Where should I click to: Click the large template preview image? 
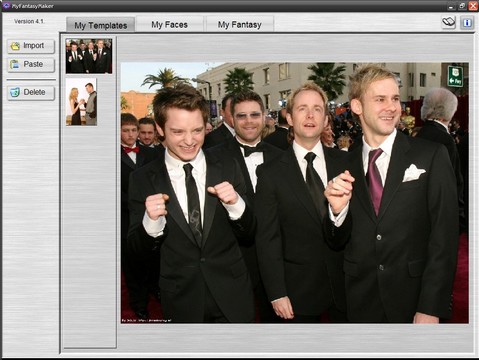click(295, 193)
